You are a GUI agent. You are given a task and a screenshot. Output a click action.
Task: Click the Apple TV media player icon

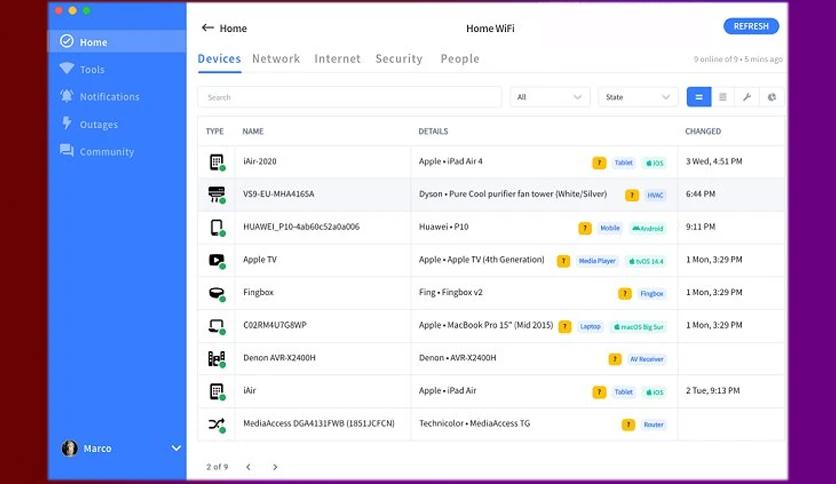(x=216, y=260)
